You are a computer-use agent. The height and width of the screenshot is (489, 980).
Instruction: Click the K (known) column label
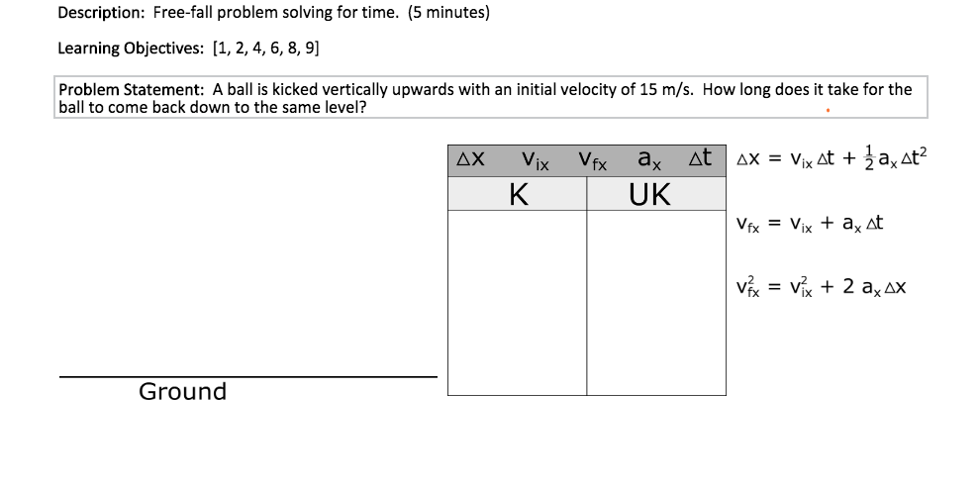pyautogui.click(x=517, y=194)
